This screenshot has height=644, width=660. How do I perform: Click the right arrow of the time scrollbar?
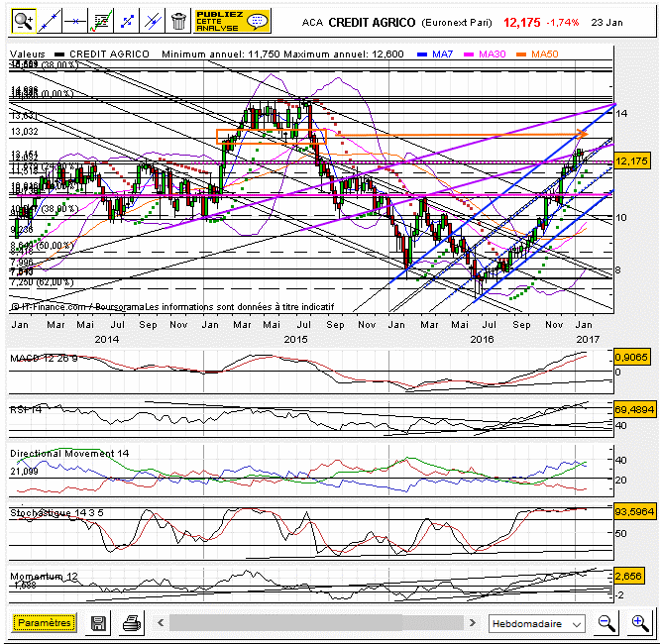[473, 622]
